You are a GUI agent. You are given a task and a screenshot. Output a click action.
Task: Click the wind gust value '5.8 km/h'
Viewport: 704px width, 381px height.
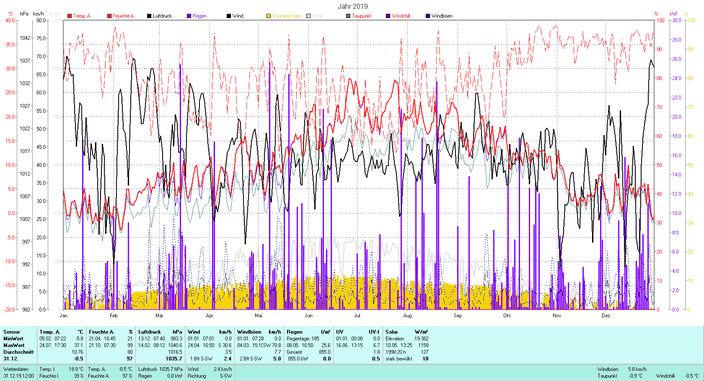pos(638,369)
